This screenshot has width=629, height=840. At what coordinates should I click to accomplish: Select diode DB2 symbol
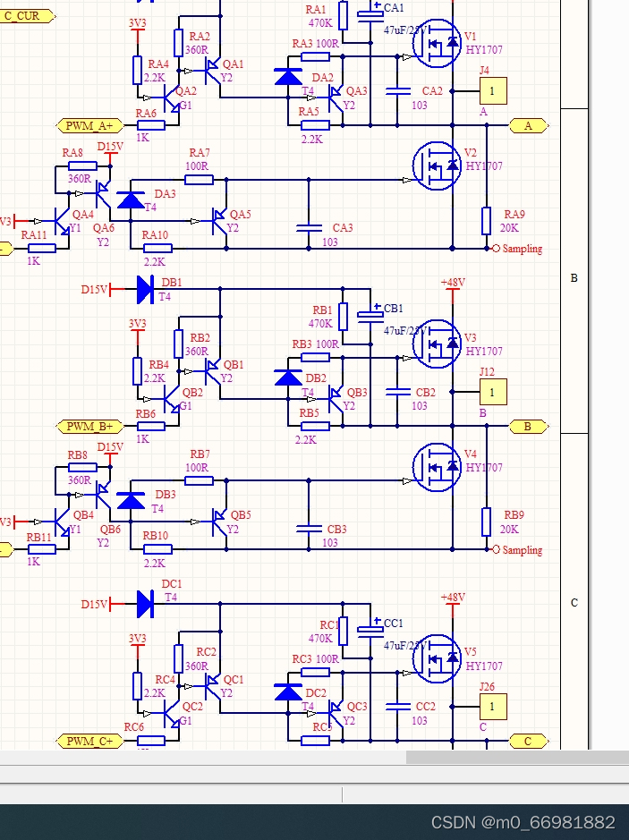[x=288, y=378]
